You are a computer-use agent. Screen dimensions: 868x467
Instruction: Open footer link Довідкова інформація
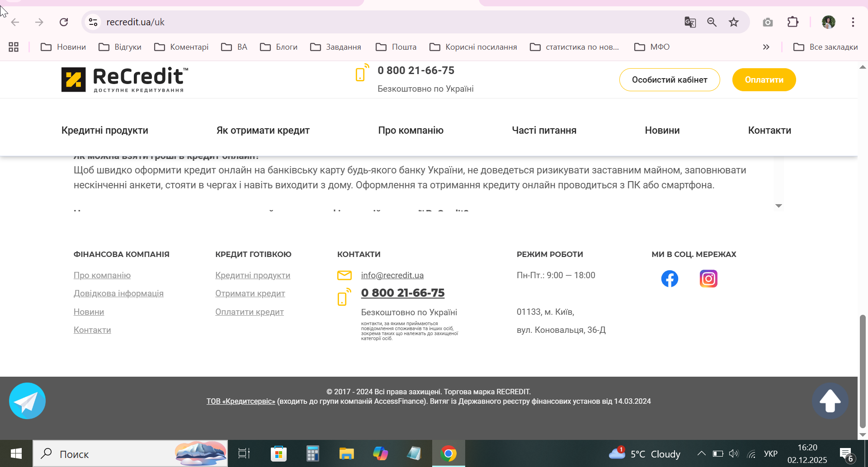[118, 294]
